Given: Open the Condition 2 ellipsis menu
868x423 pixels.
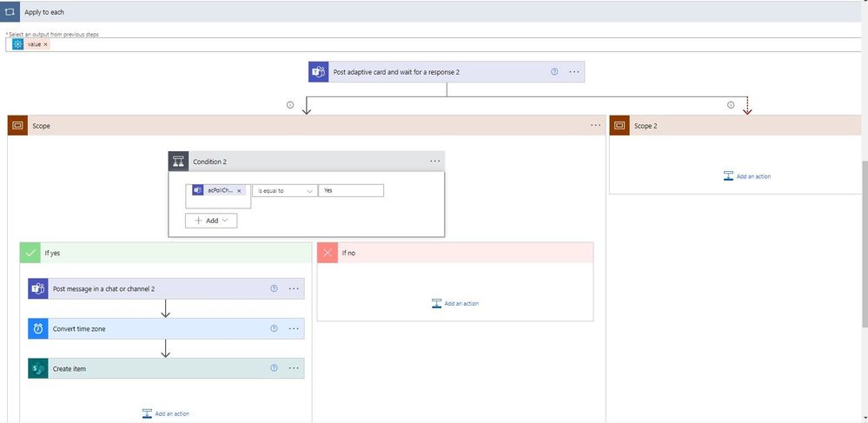Looking at the screenshot, I should coord(435,161).
